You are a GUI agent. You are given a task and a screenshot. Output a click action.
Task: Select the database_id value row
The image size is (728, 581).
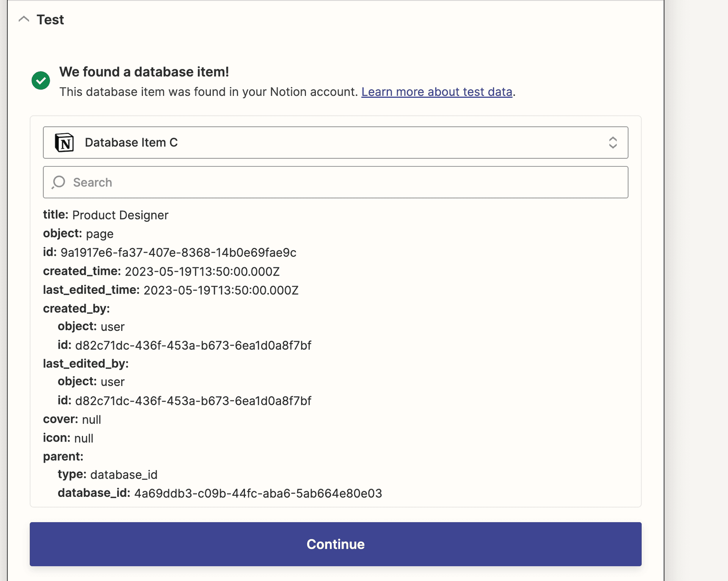click(x=220, y=493)
